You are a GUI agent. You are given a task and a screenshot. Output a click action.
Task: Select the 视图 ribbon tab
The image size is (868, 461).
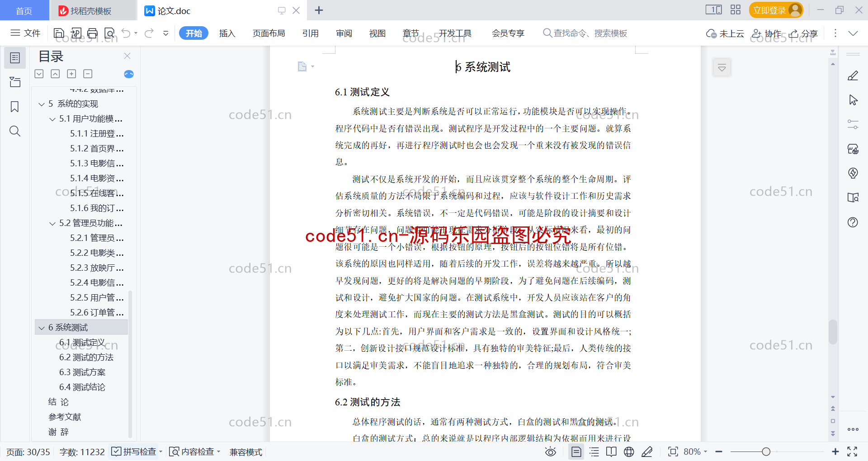pos(377,33)
